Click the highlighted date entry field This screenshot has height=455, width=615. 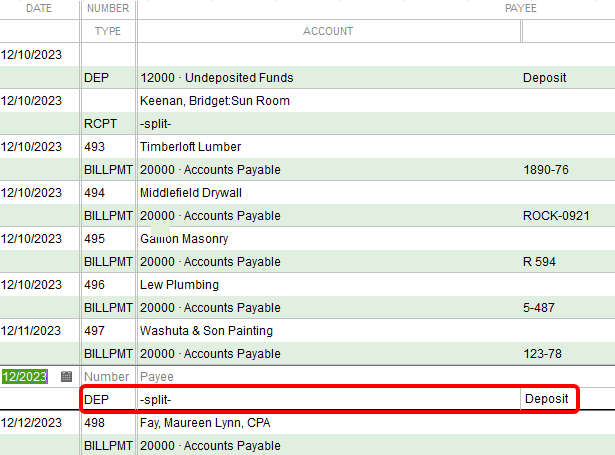(x=25, y=377)
